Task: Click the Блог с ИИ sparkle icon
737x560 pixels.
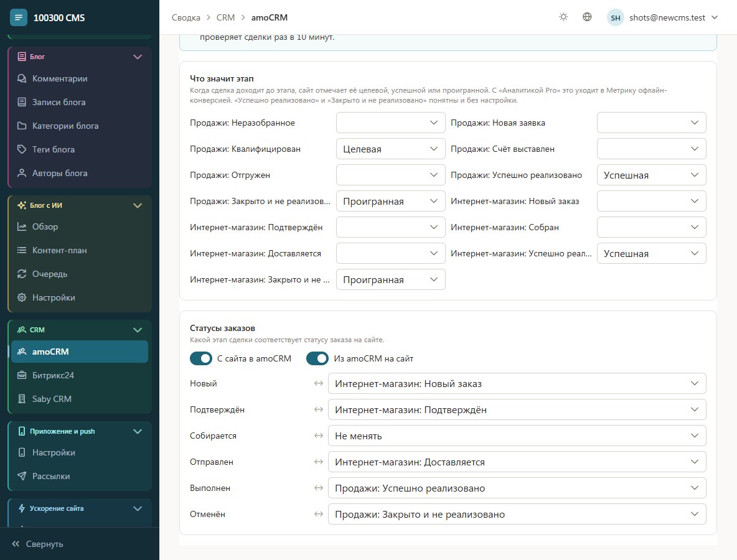Action: click(22, 205)
